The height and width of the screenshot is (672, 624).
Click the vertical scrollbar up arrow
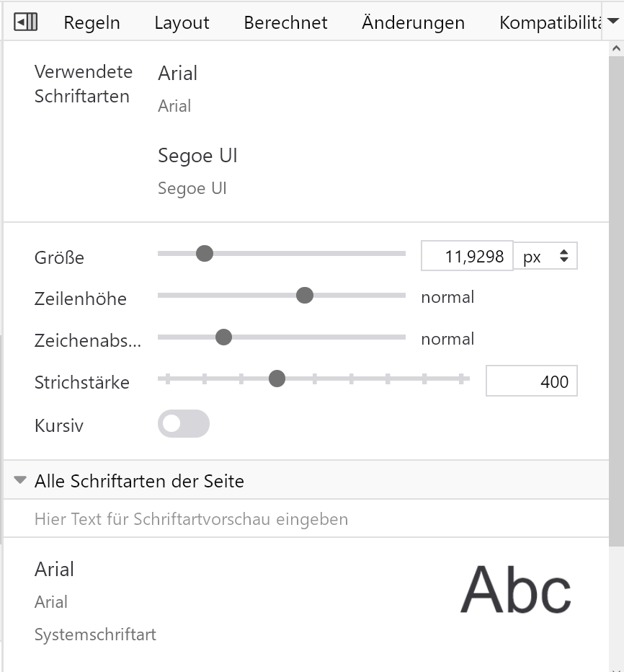(616, 48)
